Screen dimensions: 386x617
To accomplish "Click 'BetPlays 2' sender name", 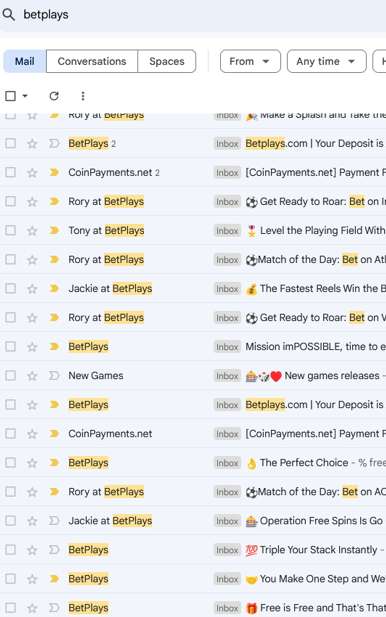I will [92, 144].
